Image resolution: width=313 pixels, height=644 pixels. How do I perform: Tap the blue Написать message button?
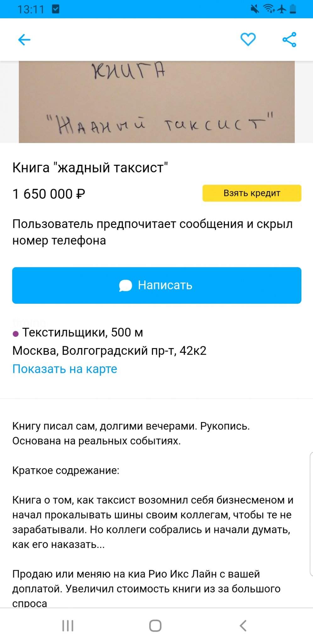(156, 285)
